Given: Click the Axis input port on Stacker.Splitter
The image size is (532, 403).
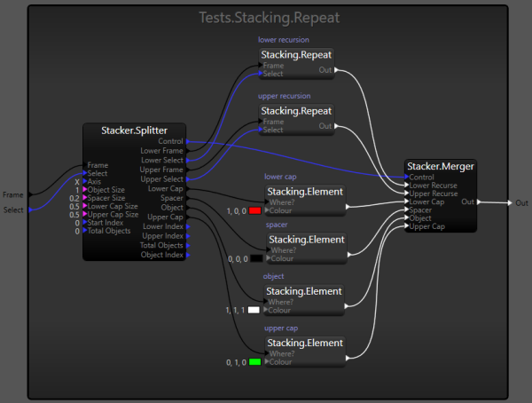Looking at the screenshot, I should click(x=85, y=181).
